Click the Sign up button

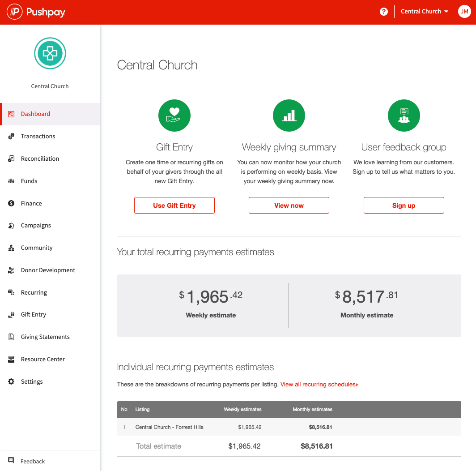(404, 205)
